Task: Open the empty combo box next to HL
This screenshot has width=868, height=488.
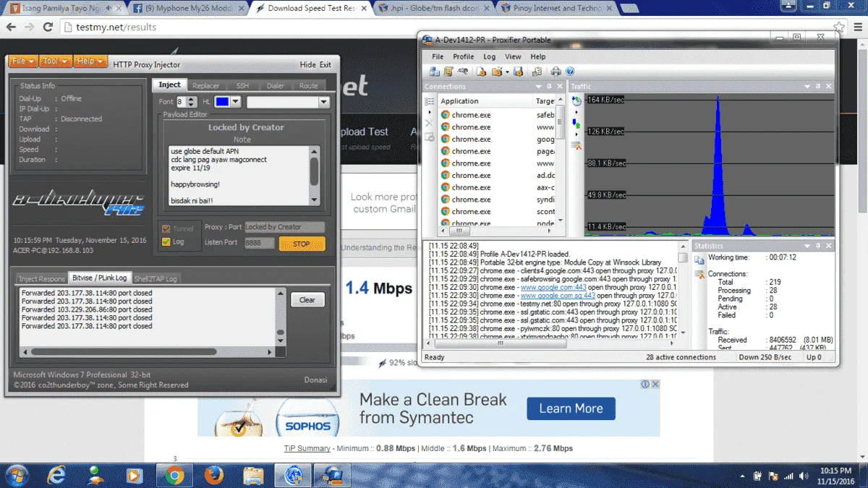Action: 288,102
